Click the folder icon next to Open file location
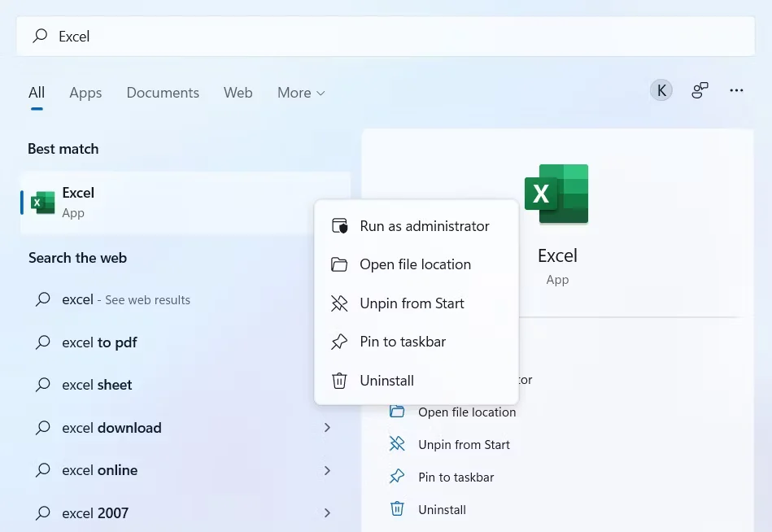Image resolution: width=772 pixels, height=532 pixels. point(339,264)
